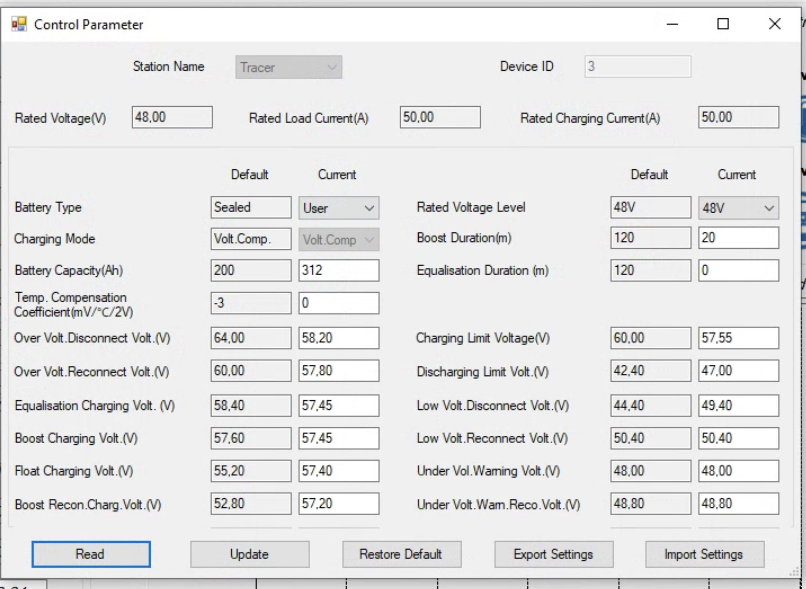Click the current Boost Duration field

pos(738,239)
